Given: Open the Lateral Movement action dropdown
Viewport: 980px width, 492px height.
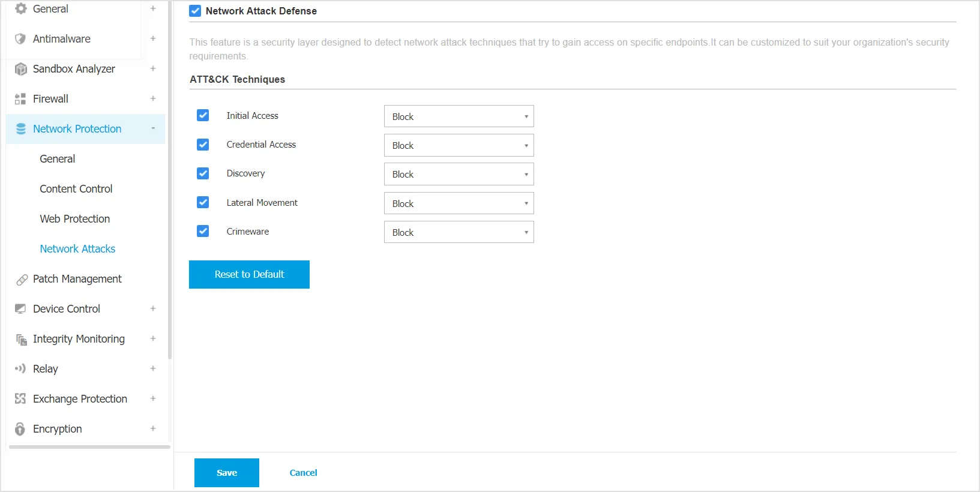Looking at the screenshot, I should pyautogui.click(x=458, y=204).
